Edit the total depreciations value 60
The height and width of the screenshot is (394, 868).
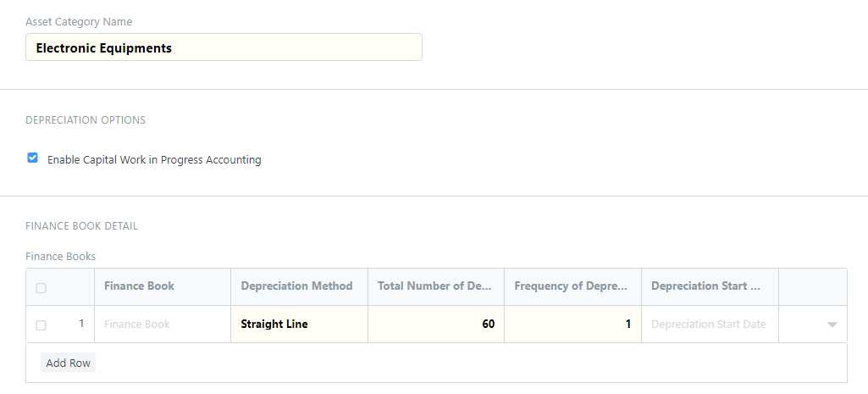pyautogui.click(x=435, y=325)
